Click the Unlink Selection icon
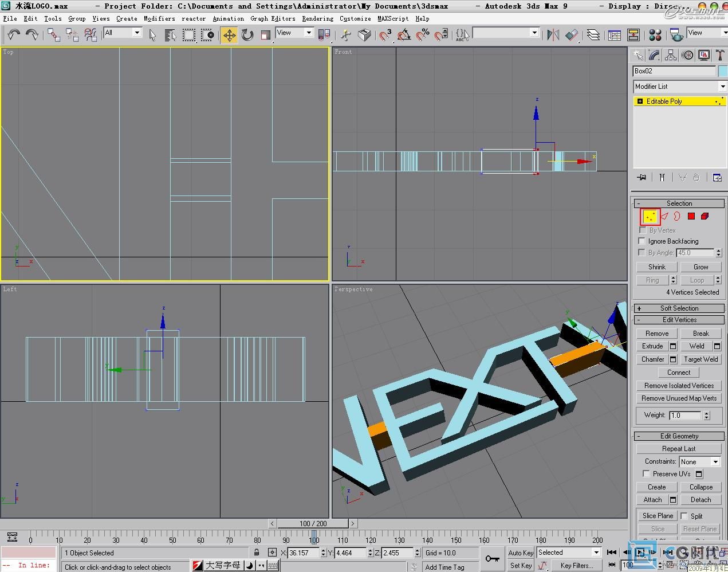The image size is (728, 572). tap(72, 35)
